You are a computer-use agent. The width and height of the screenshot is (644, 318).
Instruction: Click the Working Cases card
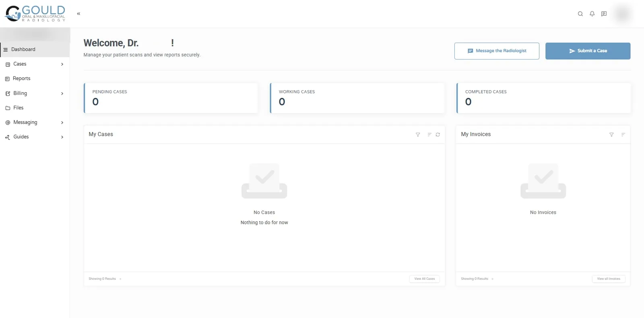click(357, 98)
